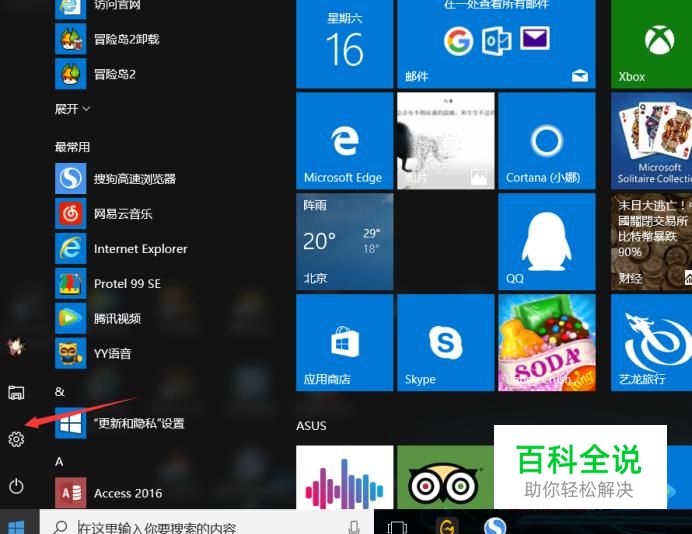Image resolution: width=692 pixels, height=534 pixels.
Task: Open the 照片 photos tile
Action: [446, 141]
